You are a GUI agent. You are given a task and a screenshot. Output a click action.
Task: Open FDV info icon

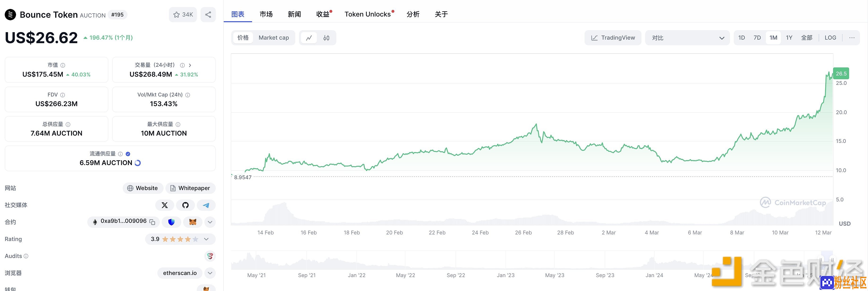62,95
